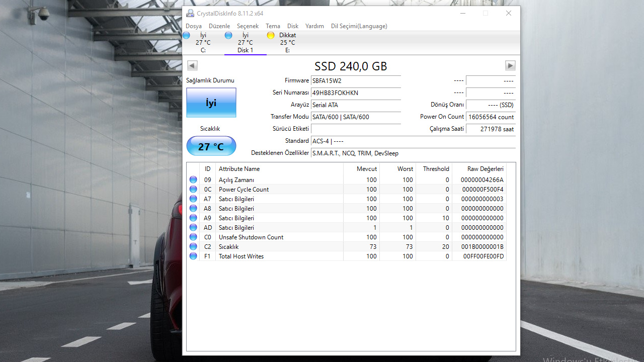Open the Düzenle menu
This screenshot has height=362, width=644.
coord(219,26)
